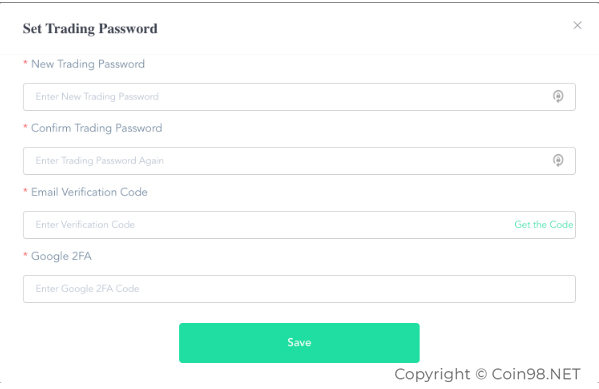Focus the Enter New Trading Password field
The image size is (599, 389).
(299, 97)
